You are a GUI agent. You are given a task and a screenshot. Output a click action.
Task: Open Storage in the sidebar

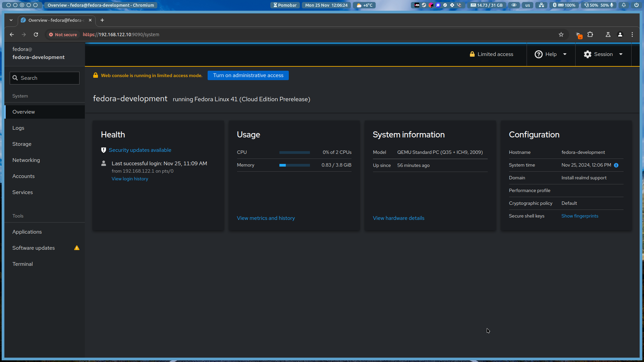pyautogui.click(x=45, y=144)
